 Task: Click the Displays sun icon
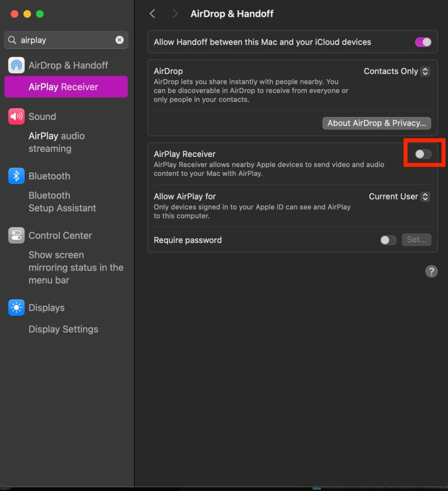pyautogui.click(x=16, y=308)
